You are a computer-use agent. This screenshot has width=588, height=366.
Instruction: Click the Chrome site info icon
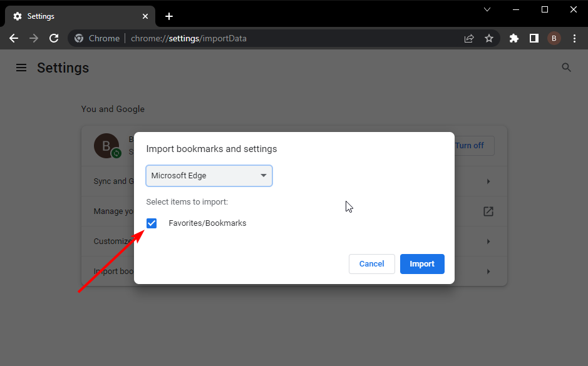(79, 38)
